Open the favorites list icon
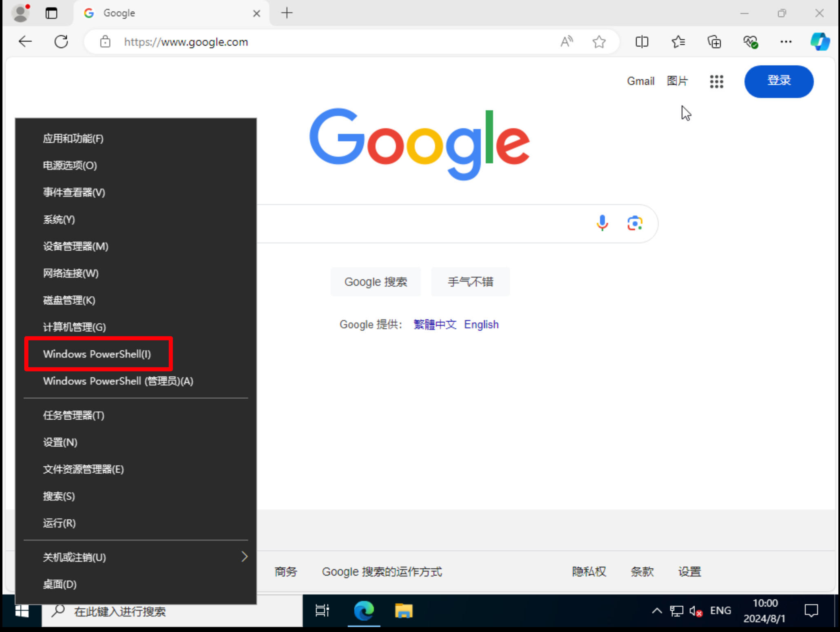 tap(678, 42)
